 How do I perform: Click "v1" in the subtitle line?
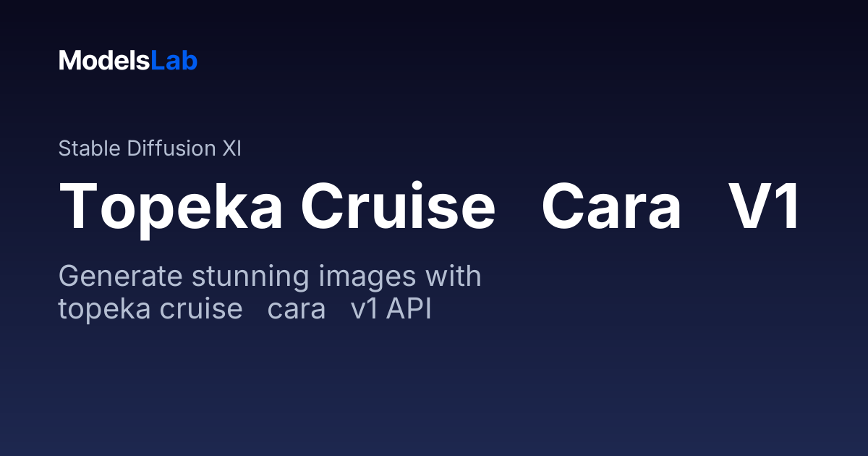pyautogui.click(x=365, y=311)
